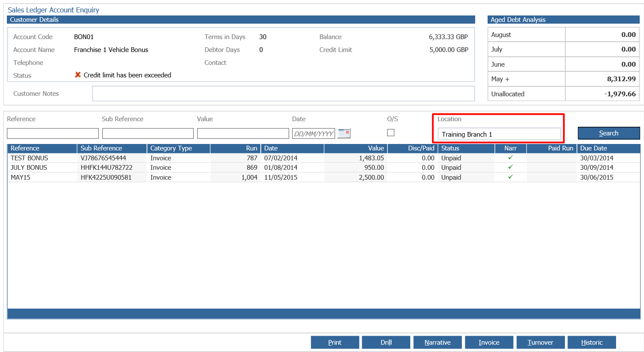
Task: Click account name Franchise 1 Vehicle Bonus
Action: [111, 50]
